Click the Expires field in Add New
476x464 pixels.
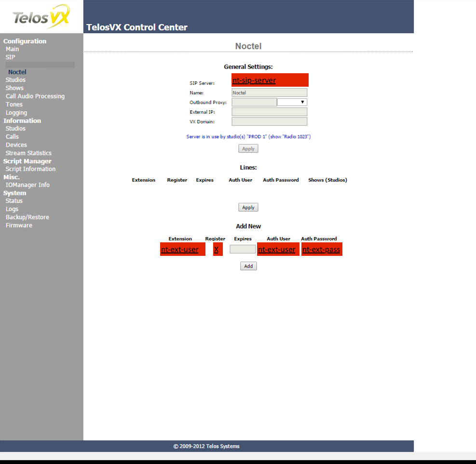pos(243,249)
